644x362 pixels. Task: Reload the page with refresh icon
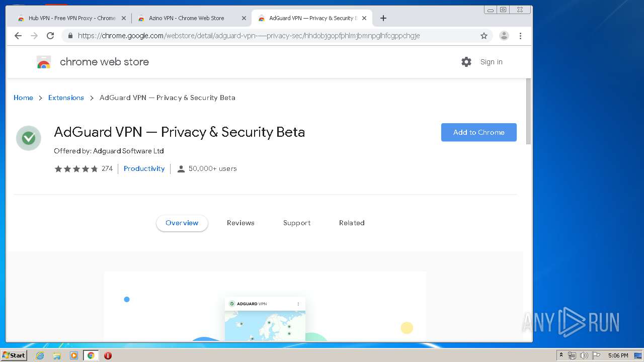50,36
